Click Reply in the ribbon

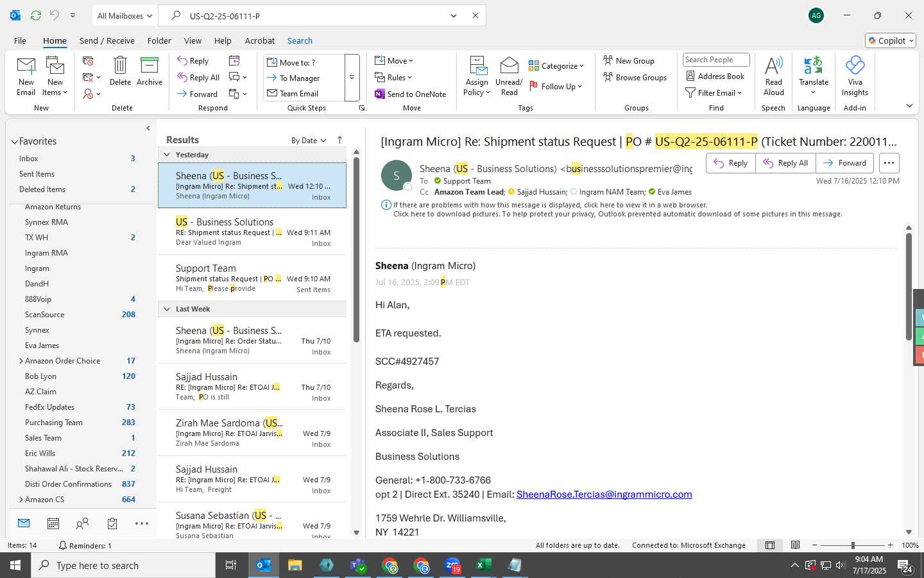[193, 60]
